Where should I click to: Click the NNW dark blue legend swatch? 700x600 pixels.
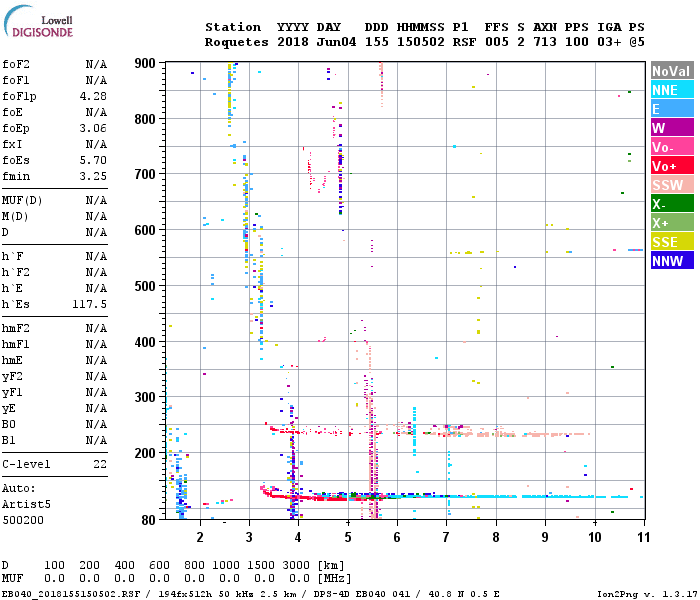pyautogui.click(x=669, y=261)
